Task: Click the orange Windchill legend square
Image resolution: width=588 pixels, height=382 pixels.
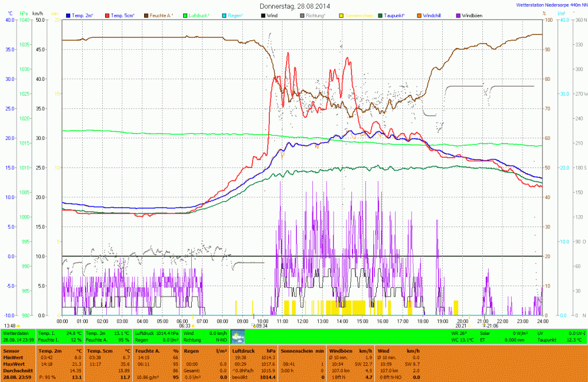Action: (419, 15)
